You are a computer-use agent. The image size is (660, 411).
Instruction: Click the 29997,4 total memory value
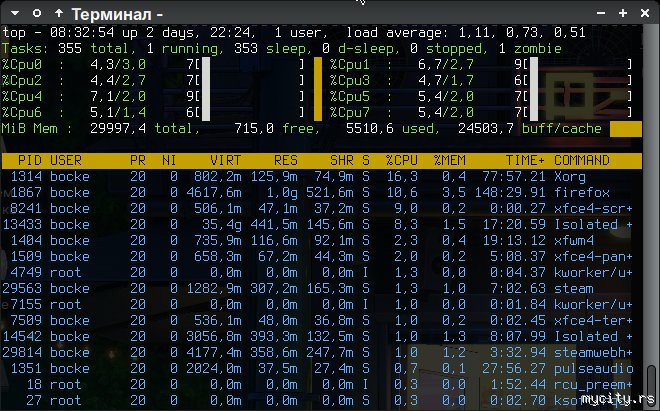click(118, 129)
